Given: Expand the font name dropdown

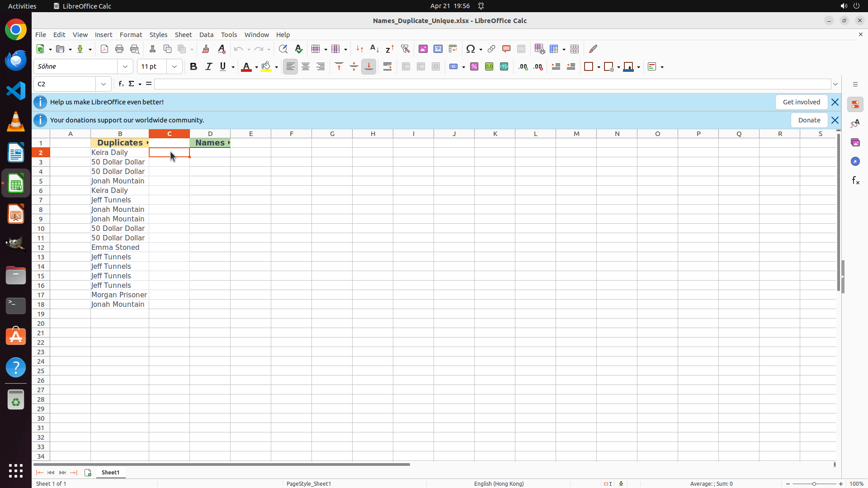Looking at the screenshot, I should [125, 66].
